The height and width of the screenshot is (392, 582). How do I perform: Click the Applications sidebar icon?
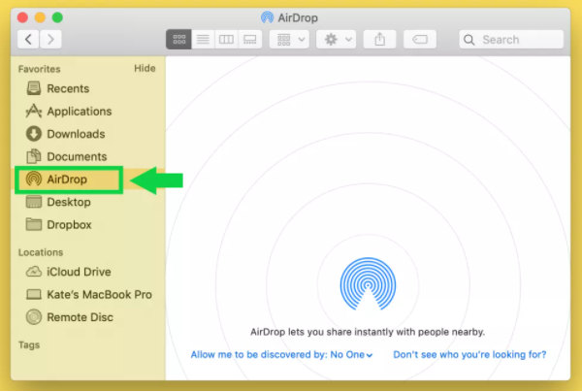click(34, 111)
